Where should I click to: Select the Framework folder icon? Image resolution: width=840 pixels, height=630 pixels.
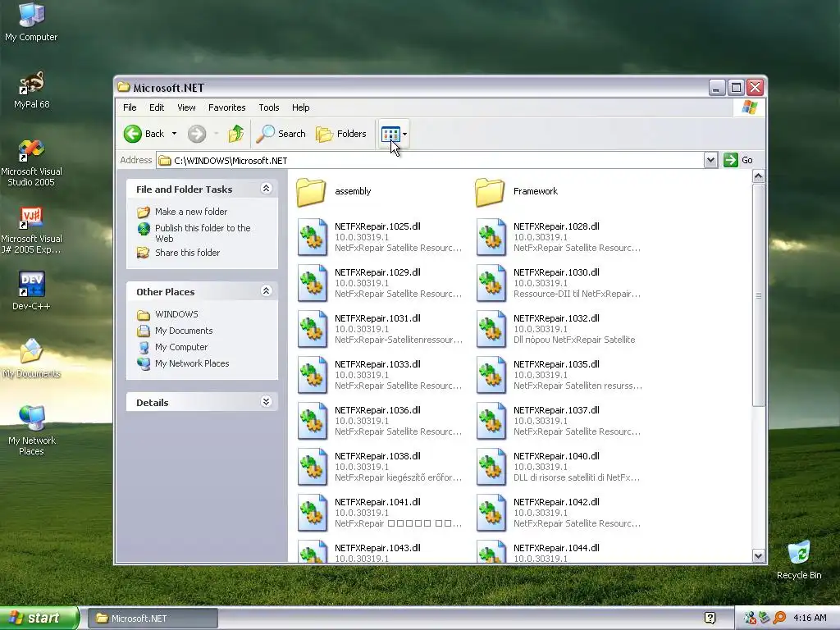(x=490, y=192)
